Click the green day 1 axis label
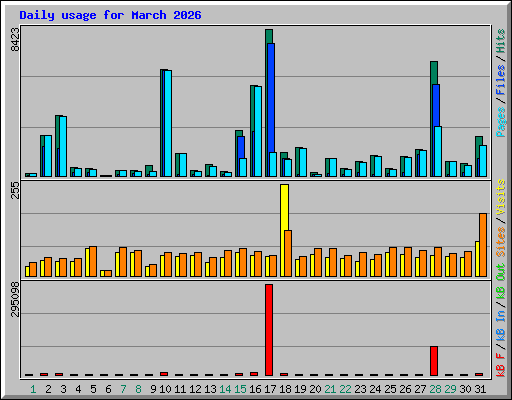The image size is (512, 400). pos(33,389)
